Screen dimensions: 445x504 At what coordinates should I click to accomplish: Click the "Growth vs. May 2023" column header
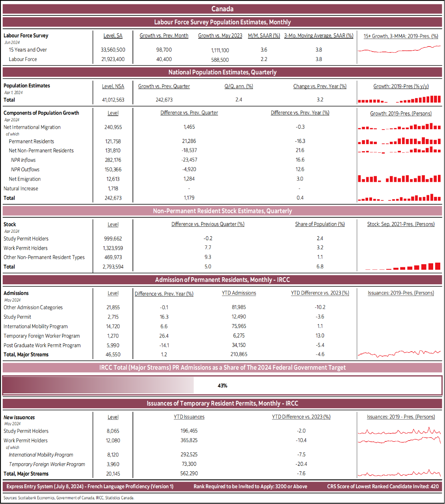click(220, 35)
